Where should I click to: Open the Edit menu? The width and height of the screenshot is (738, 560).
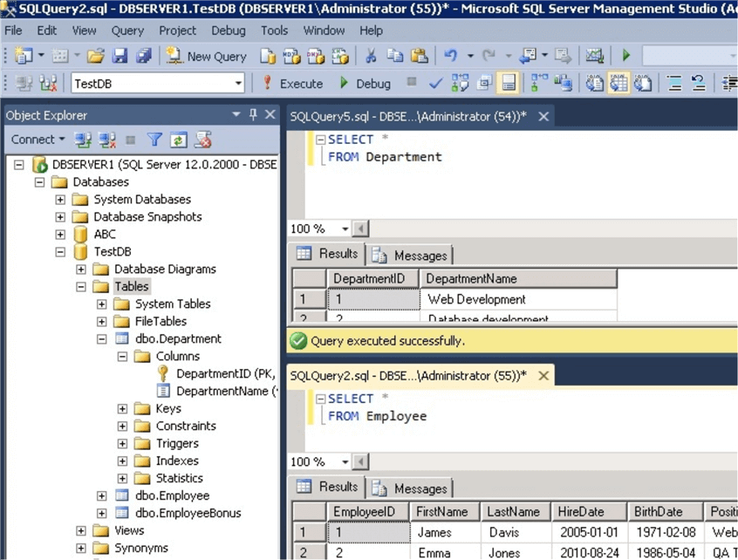(46, 31)
